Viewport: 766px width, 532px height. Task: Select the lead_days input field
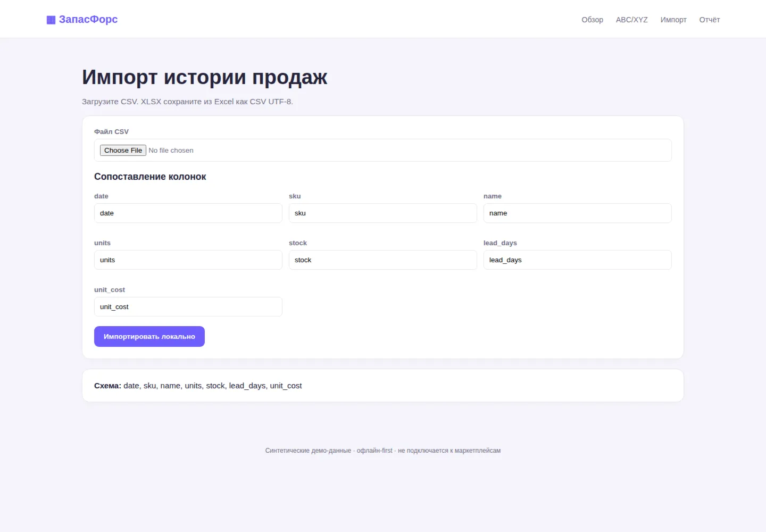click(578, 260)
